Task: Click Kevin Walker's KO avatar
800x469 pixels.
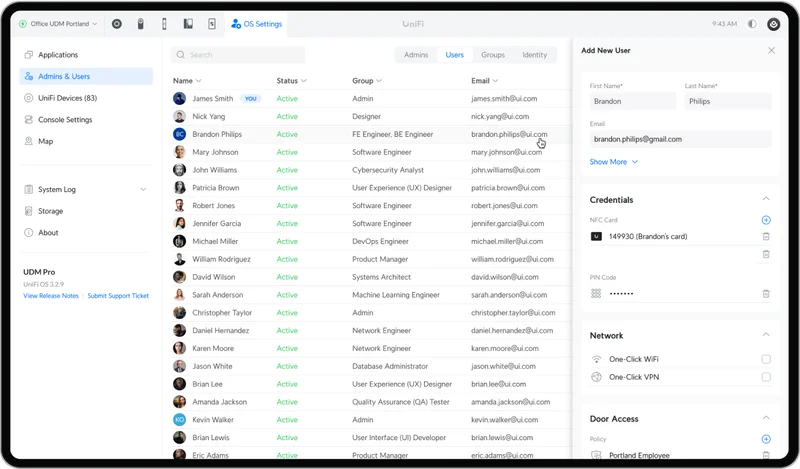Action: [180, 419]
